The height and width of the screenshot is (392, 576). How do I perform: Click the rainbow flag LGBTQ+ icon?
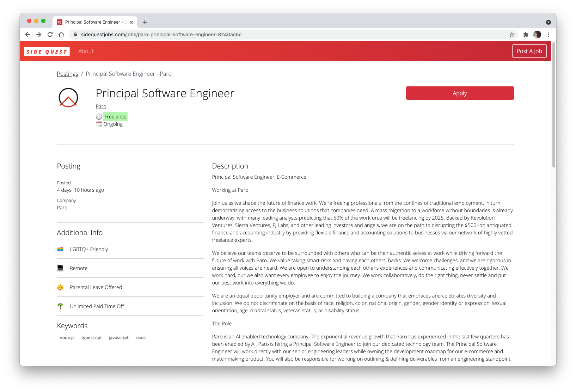60,249
